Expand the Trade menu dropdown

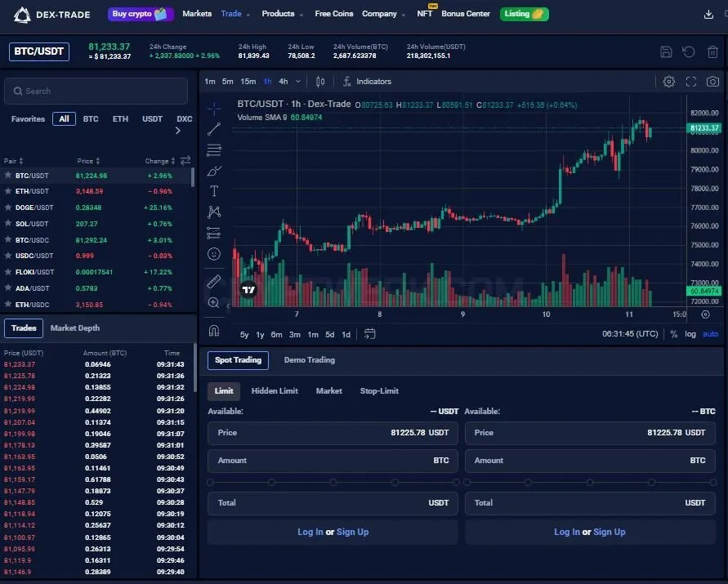coord(235,14)
